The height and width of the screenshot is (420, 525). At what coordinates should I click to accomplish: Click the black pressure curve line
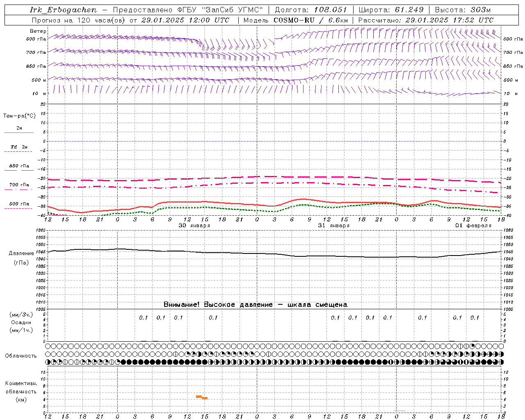tap(275, 254)
